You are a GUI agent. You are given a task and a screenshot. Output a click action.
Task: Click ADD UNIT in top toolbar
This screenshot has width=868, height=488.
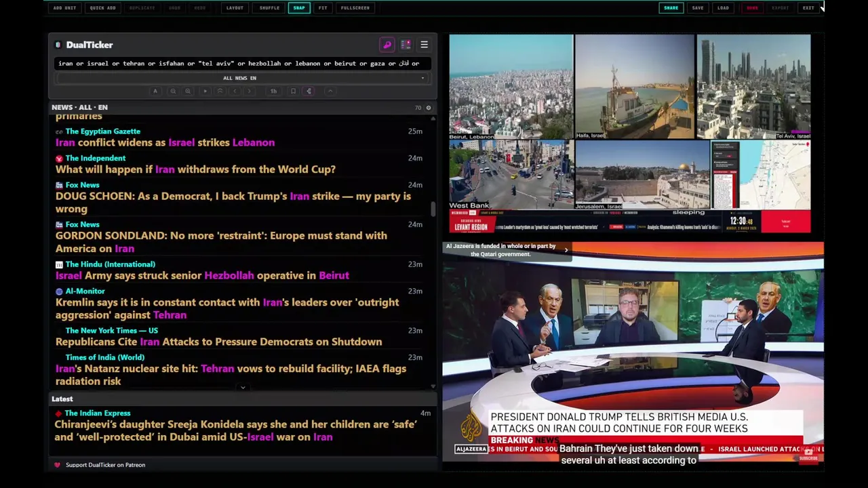tap(64, 7)
